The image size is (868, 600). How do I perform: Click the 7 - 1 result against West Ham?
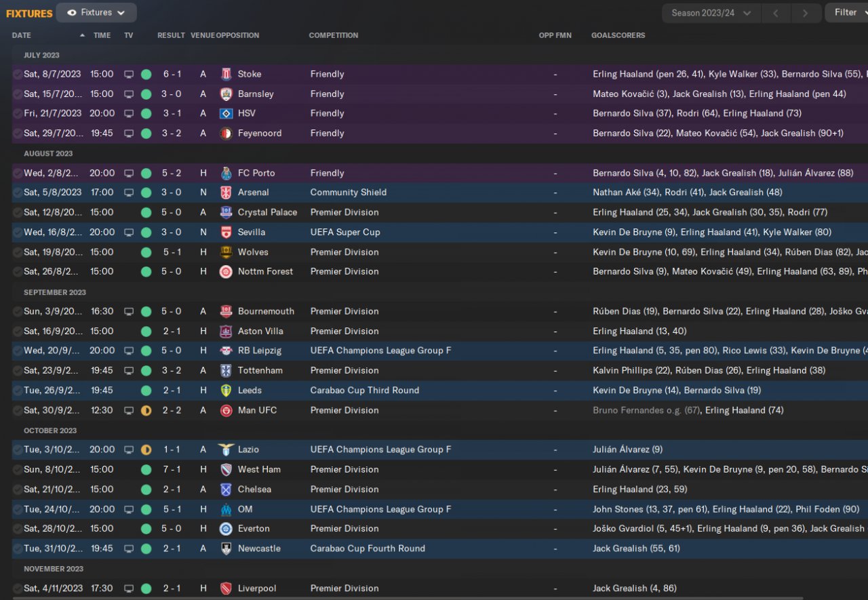click(172, 470)
